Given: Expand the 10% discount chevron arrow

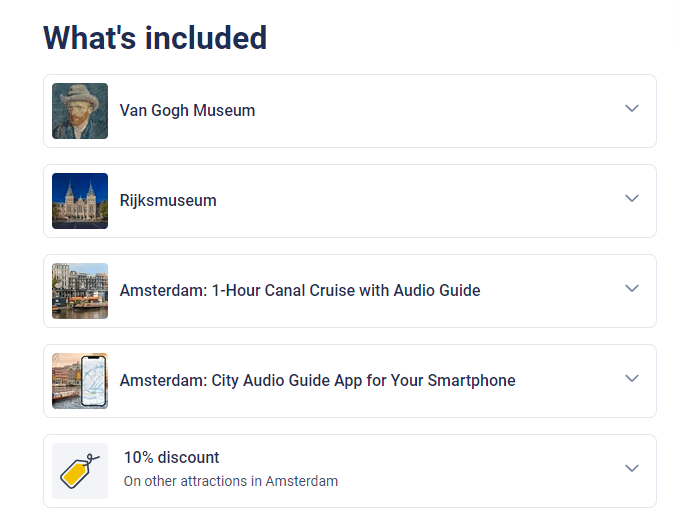Looking at the screenshot, I should [x=632, y=468].
